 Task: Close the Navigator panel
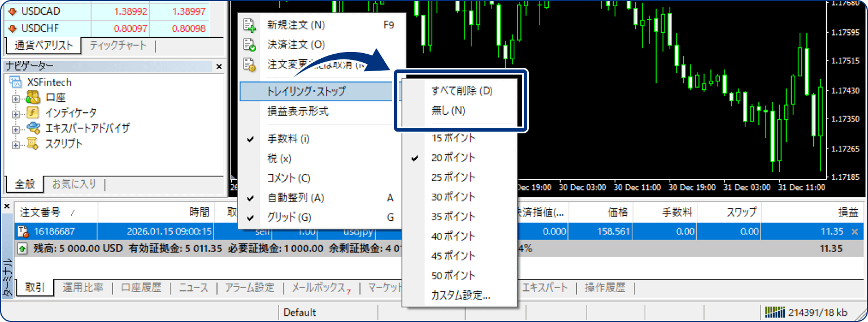[219, 67]
